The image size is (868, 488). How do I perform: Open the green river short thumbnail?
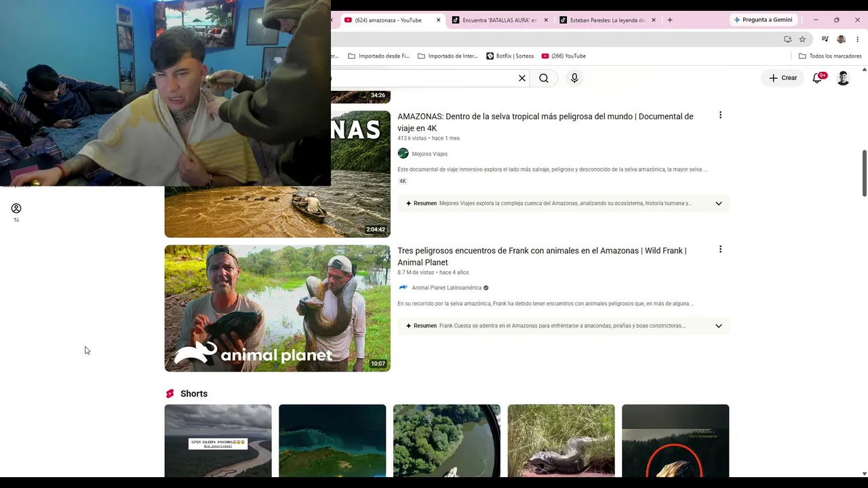click(332, 441)
